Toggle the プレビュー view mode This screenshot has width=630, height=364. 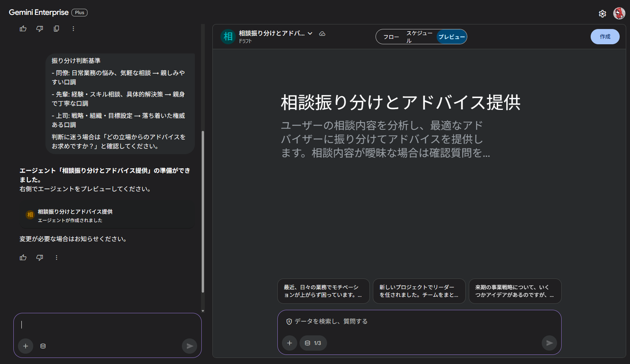(452, 37)
